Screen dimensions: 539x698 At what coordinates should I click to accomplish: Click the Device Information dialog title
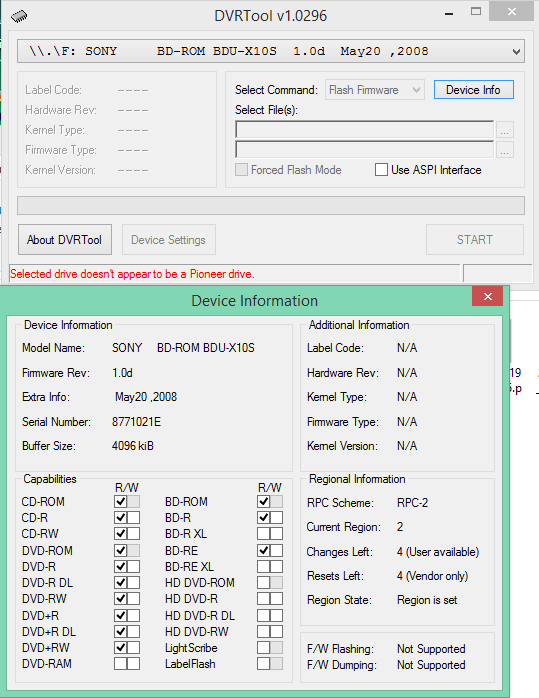coord(255,300)
